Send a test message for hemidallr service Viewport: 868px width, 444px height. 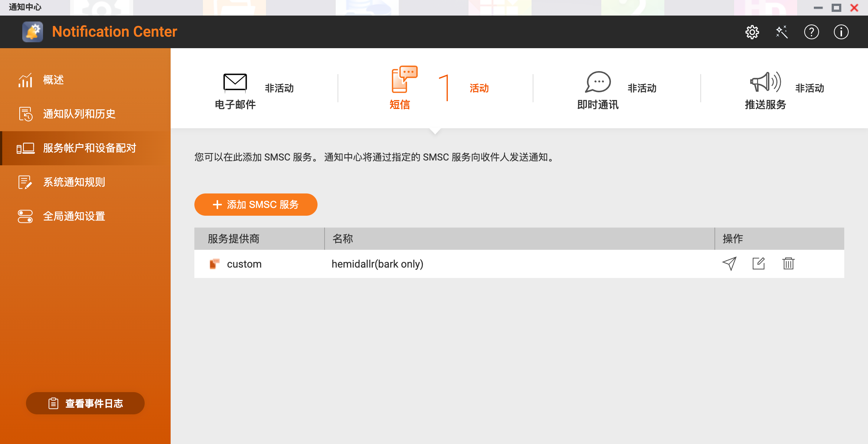click(x=729, y=264)
